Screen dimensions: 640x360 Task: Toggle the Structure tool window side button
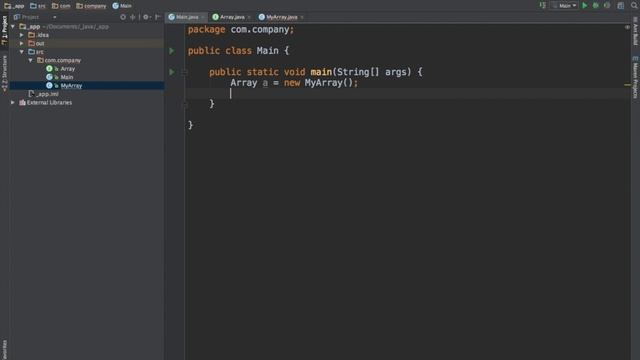(x=4, y=73)
